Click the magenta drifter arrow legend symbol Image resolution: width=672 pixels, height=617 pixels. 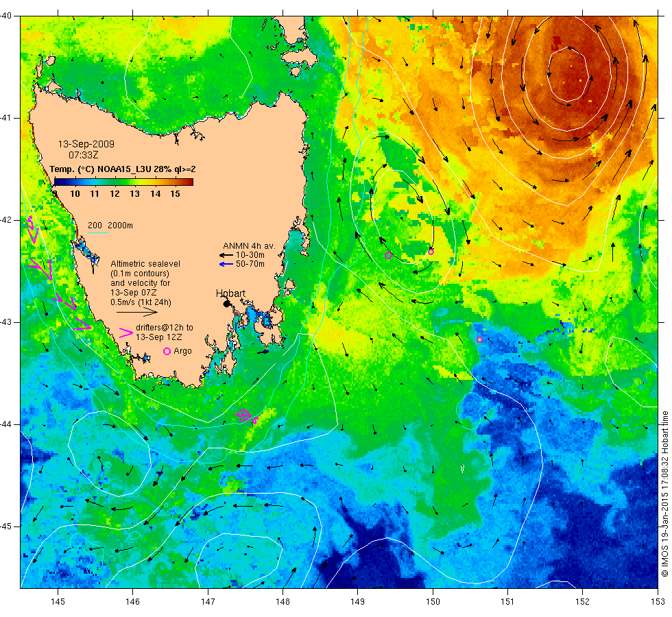tap(125, 333)
